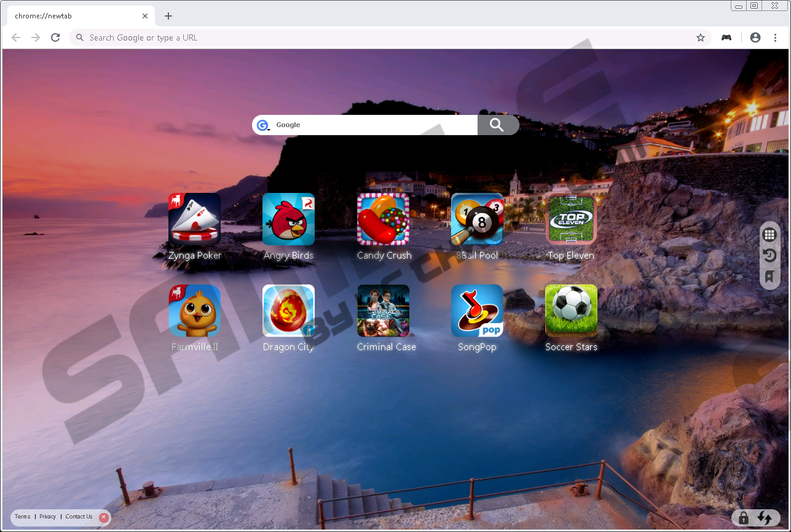This screenshot has height=532, width=791.
Task: Open the search engine selector with Google logo
Action: (x=263, y=125)
